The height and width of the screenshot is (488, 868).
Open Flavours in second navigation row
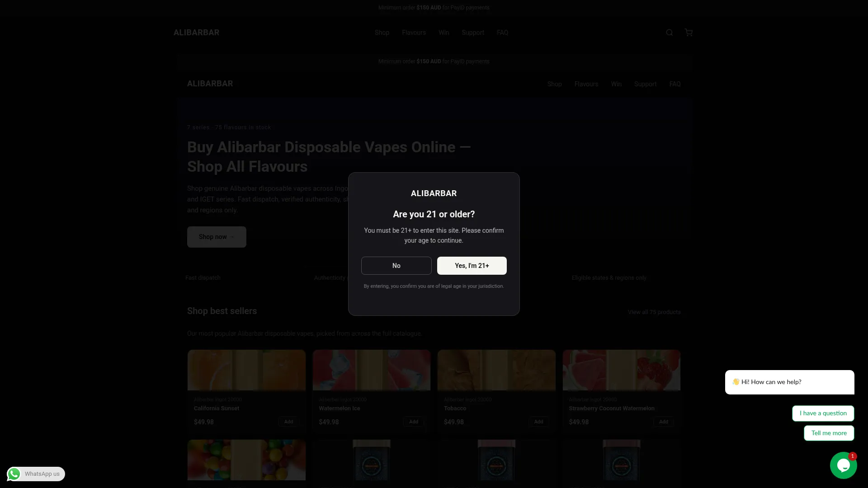click(x=586, y=84)
